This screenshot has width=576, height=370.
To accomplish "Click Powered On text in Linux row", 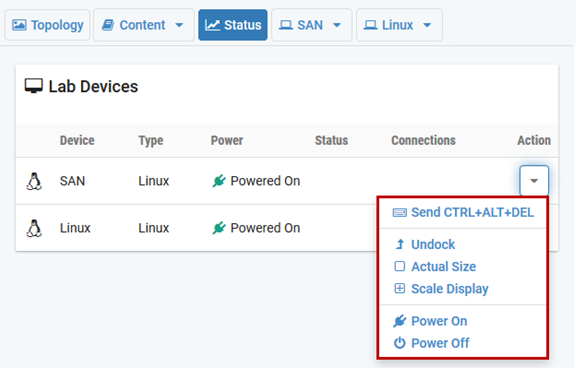I will tap(265, 228).
